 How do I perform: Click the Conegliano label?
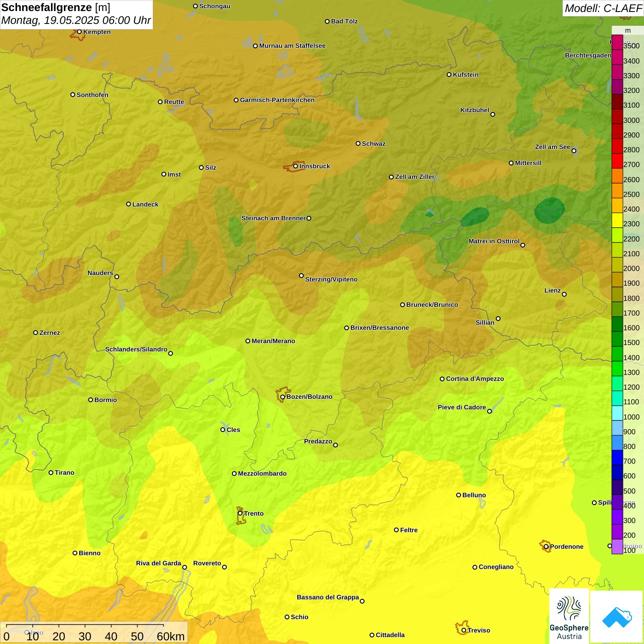pos(496,567)
